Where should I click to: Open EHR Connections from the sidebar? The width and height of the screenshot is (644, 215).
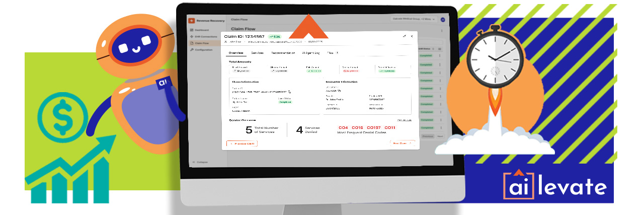click(202, 37)
